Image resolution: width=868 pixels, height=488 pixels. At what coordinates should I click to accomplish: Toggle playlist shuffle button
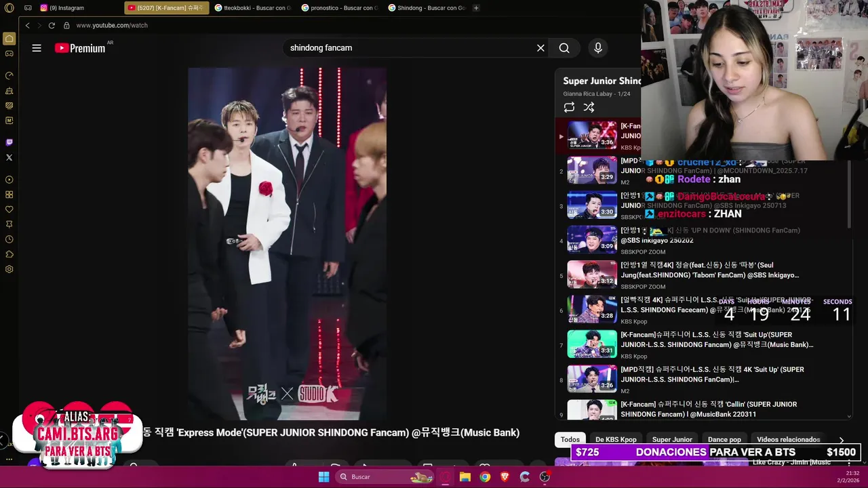point(589,107)
